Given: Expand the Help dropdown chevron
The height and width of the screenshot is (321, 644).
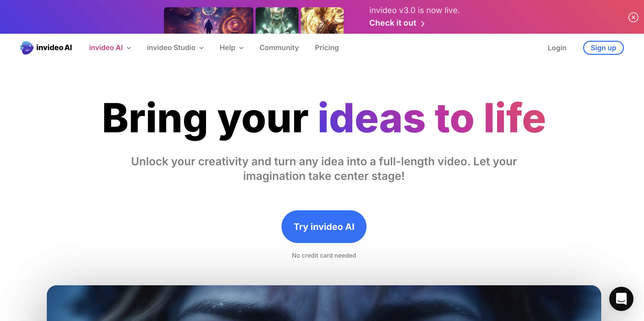Looking at the screenshot, I should tap(241, 48).
